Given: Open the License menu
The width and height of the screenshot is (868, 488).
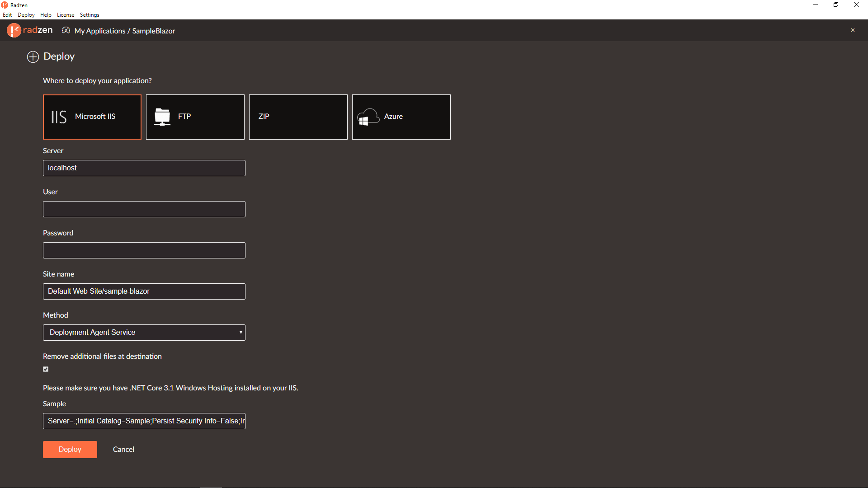Looking at the screenshot, I should [x=66, y=15].
